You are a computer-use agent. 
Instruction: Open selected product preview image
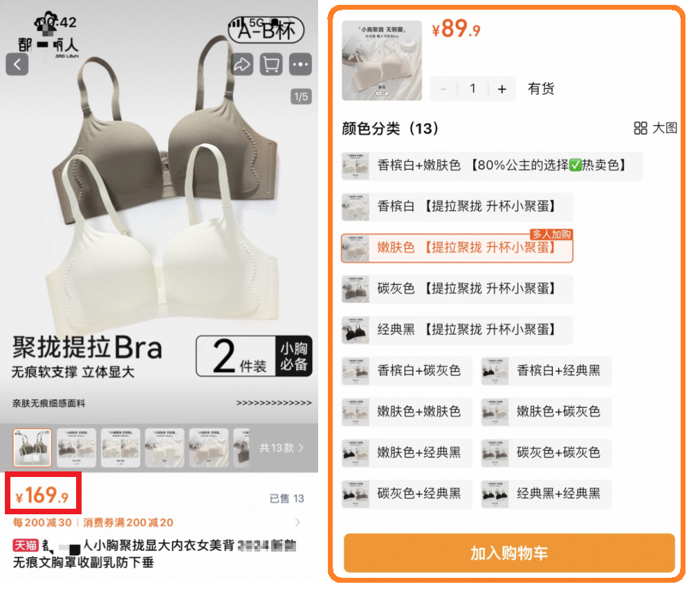point(382,61)
